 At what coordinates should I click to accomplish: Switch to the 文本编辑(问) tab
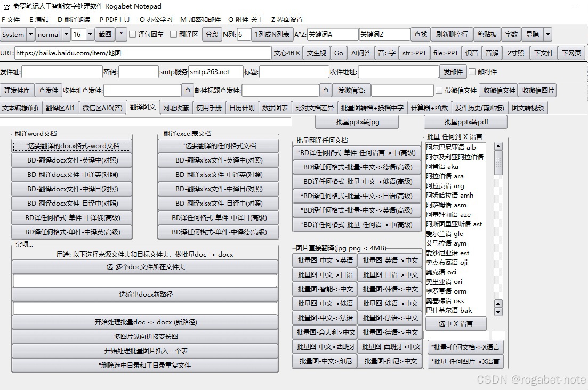[x=21, y=108]
